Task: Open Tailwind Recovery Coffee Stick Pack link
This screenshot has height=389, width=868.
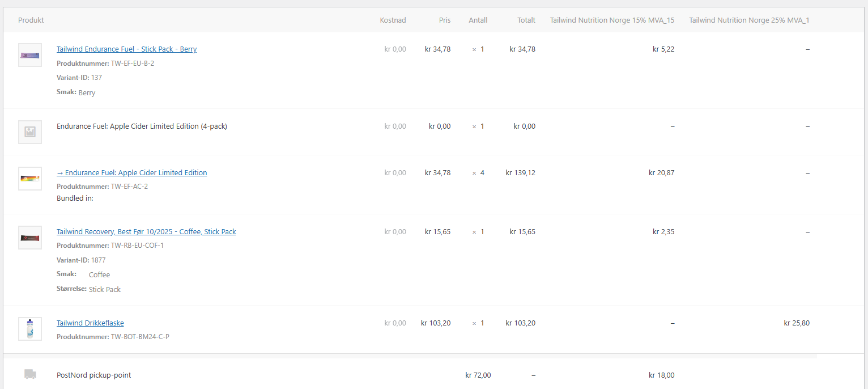Action: 146,232
